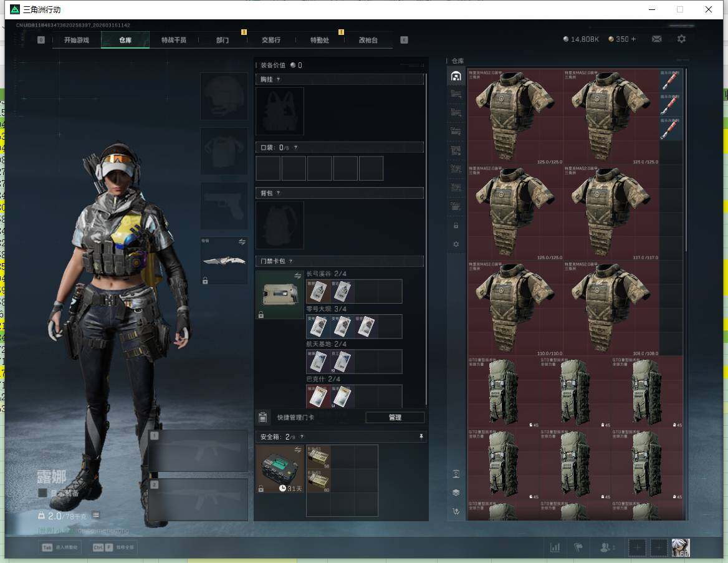Open help tooltip next to 胸挂

tap(278, 79)
